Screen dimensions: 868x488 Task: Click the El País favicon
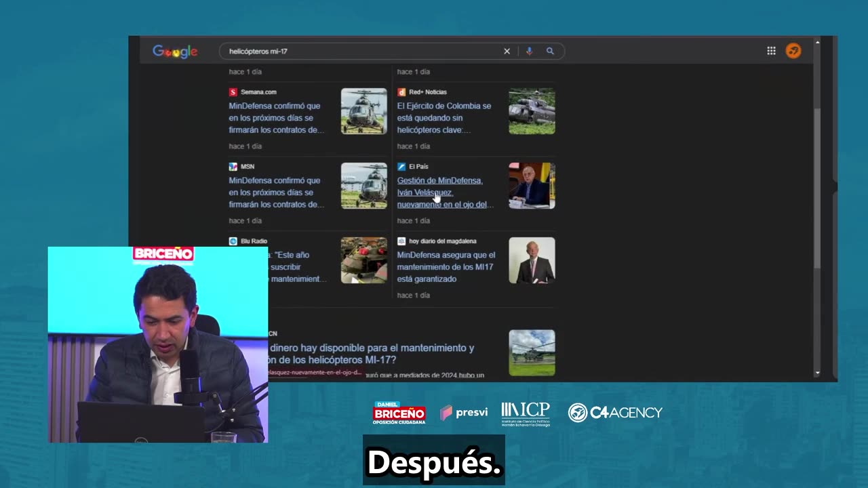(x=401, y=167)
